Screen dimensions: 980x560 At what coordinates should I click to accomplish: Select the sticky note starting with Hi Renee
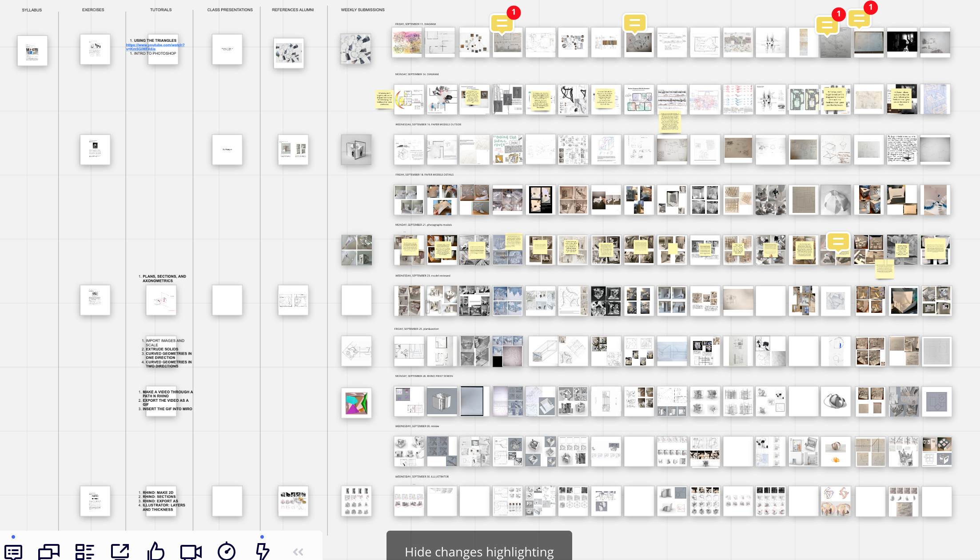click(902, 99)
